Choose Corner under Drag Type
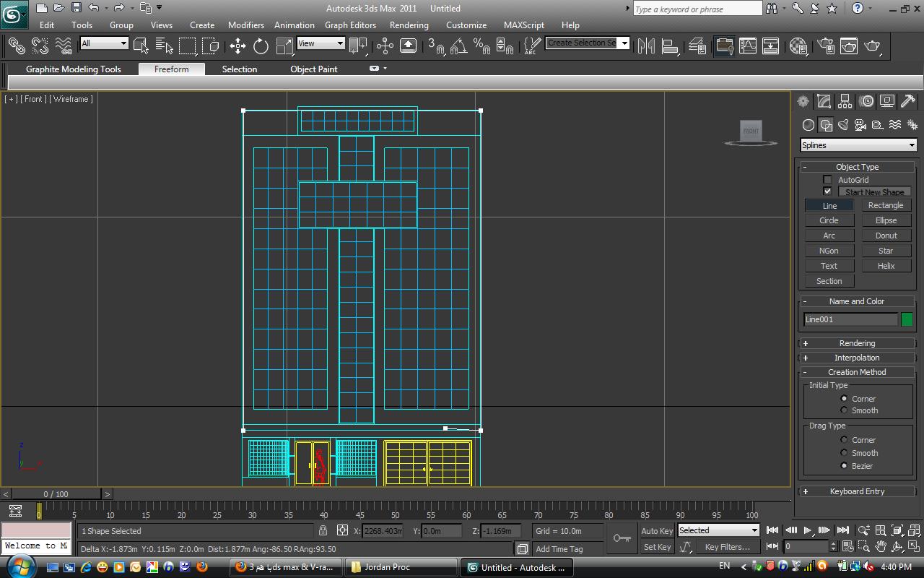The image size is (924, 578). [844, 440]
